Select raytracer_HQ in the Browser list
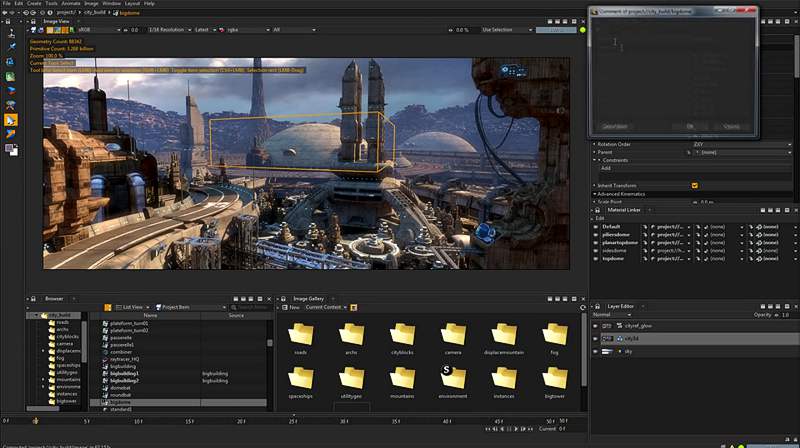Screen dimensions: 800x448 tap(122, 359)
